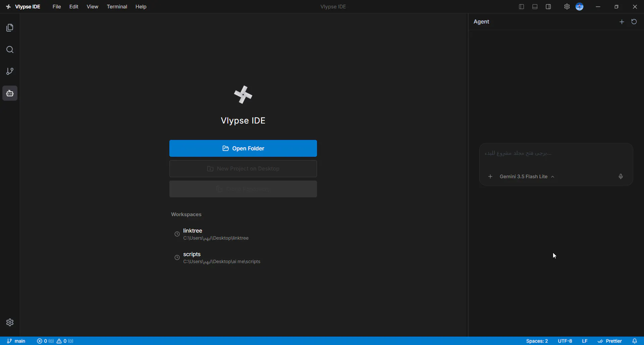
Task: Open the Help menu
Action: (x=141, y=7)
